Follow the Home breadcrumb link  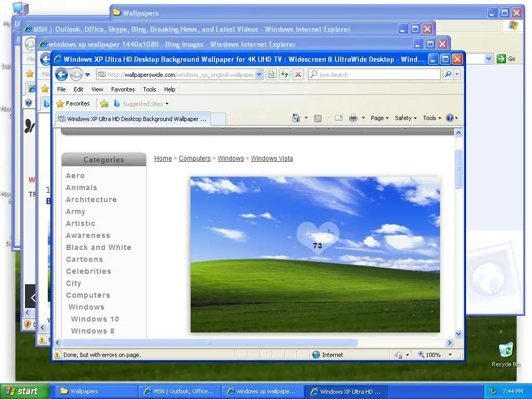[x=163, y=158]
